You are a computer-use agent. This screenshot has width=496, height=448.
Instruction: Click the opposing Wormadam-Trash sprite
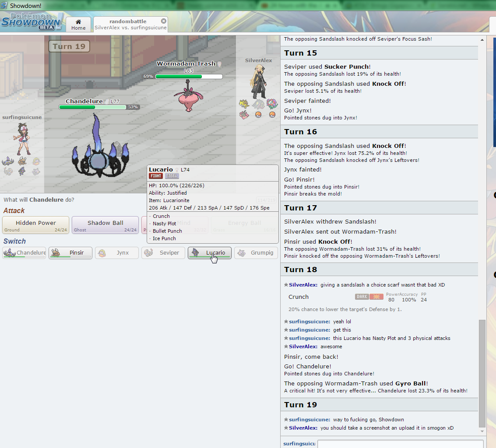coord(188,96)
